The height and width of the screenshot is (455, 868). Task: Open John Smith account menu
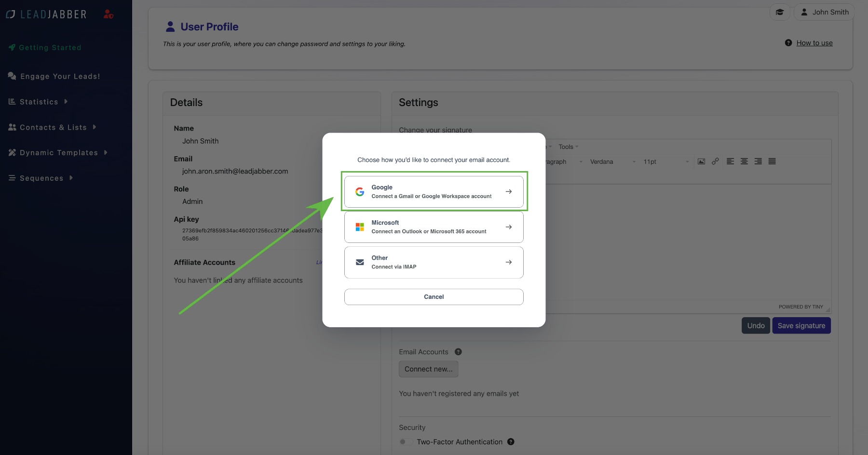(x=824, y=12)
